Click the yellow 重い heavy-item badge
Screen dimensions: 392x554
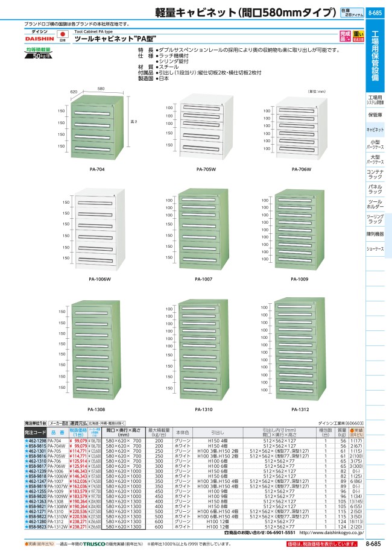[358, 34]
